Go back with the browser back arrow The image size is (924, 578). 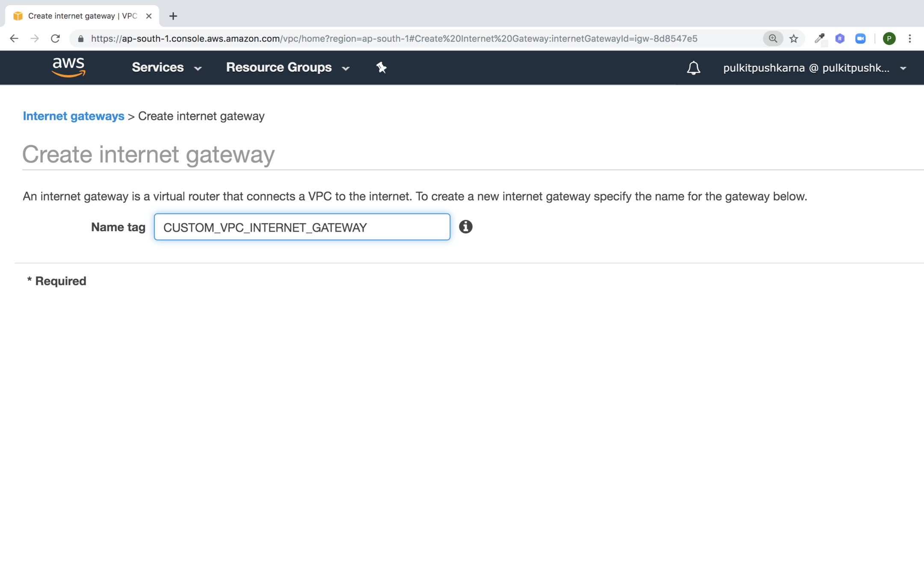click(14, 39)
